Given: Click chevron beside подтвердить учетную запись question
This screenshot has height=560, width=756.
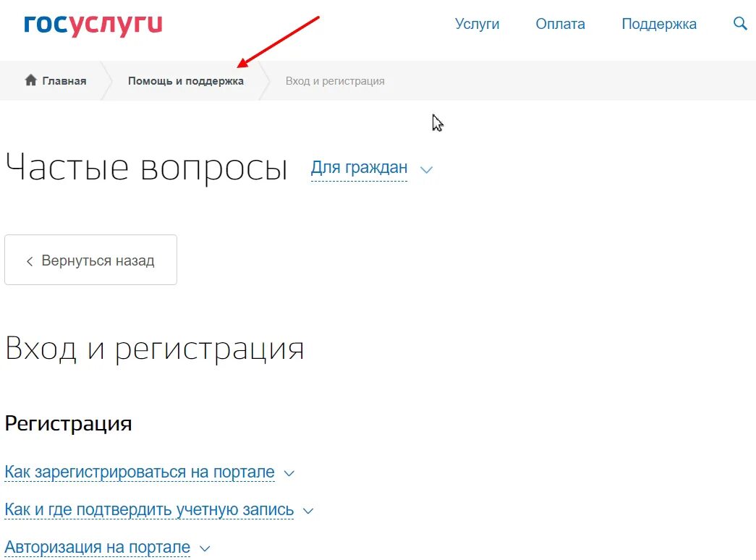Looking at the screenshot, I should tap(308, 511).
